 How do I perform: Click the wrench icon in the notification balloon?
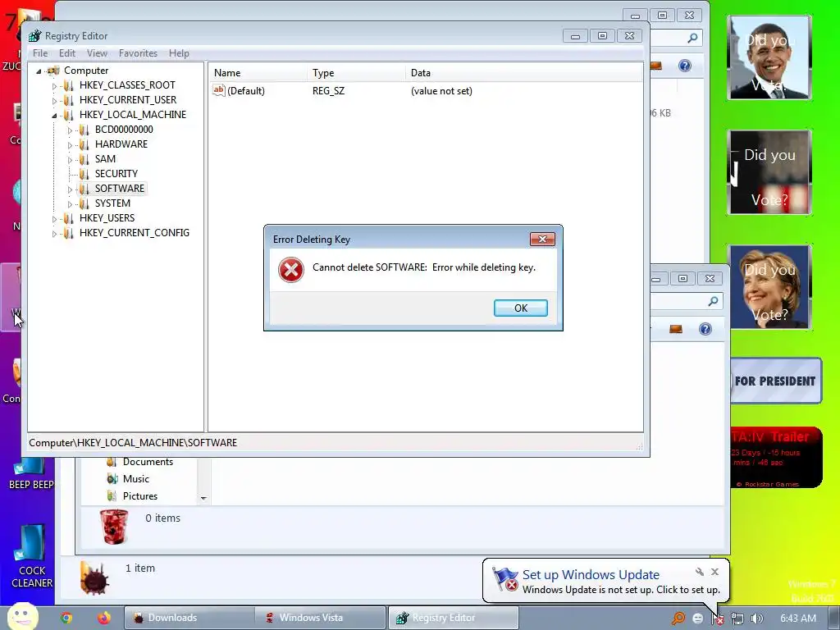point(700,572)
